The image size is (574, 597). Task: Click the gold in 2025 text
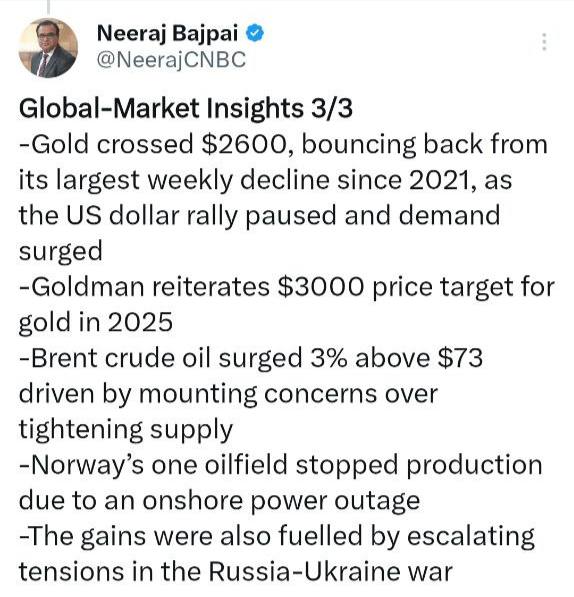(x=96, y=322)
